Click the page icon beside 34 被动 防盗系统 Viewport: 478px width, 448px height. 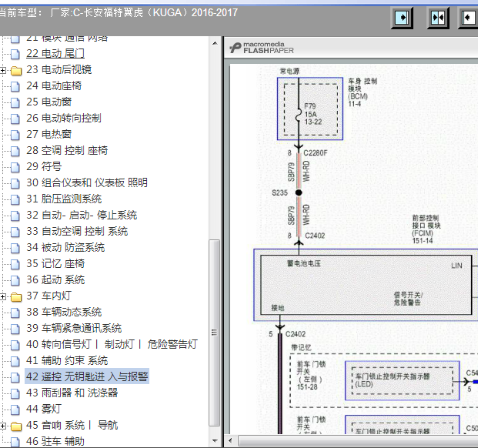click(15, 248)
